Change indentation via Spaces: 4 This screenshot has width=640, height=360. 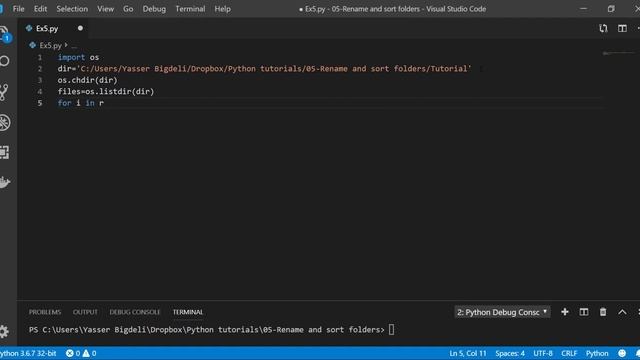point(510,353)
